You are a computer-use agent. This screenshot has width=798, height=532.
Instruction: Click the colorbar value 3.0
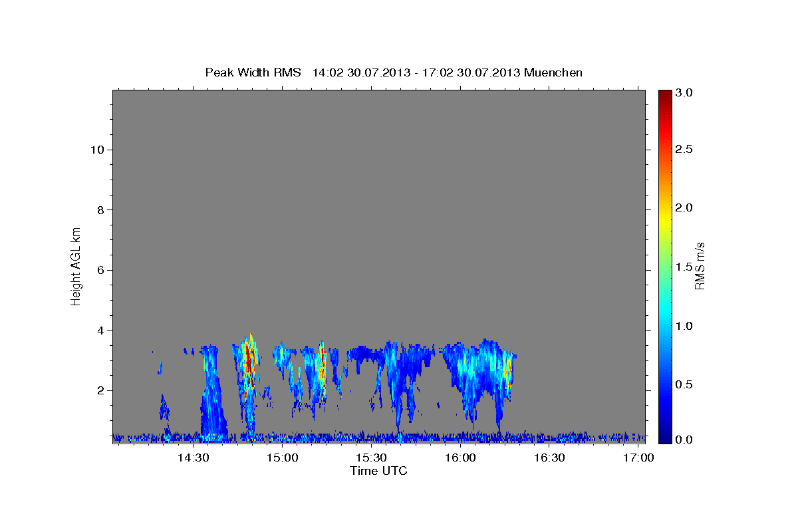684,93
